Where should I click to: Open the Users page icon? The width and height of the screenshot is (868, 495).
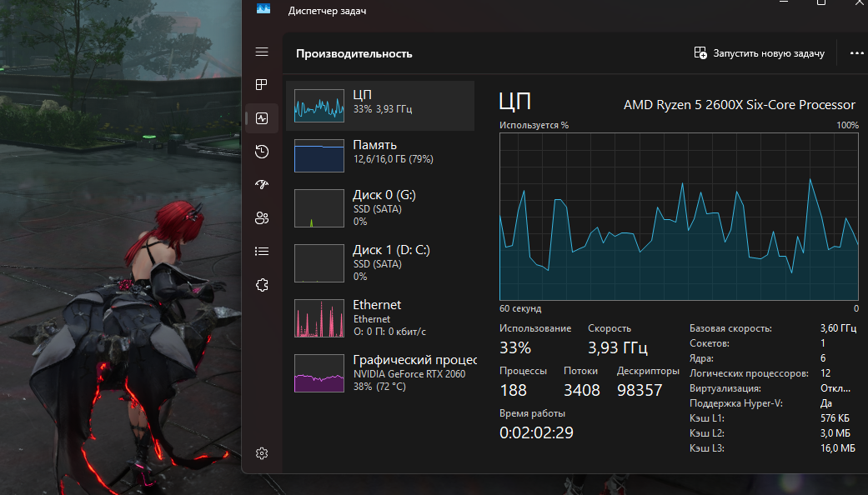click(262, 217)
